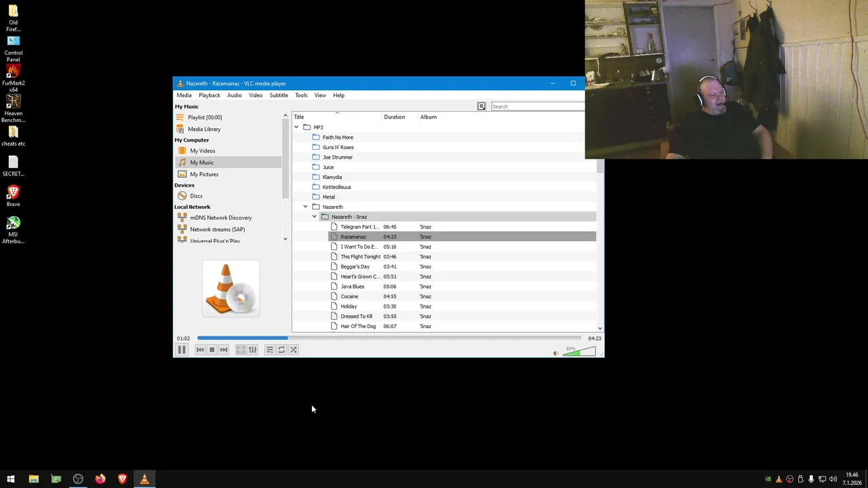Image resolution: width=868 pixels, height=488 pixels.
Task: Sort by the Album column header
Action: point(428,117)
